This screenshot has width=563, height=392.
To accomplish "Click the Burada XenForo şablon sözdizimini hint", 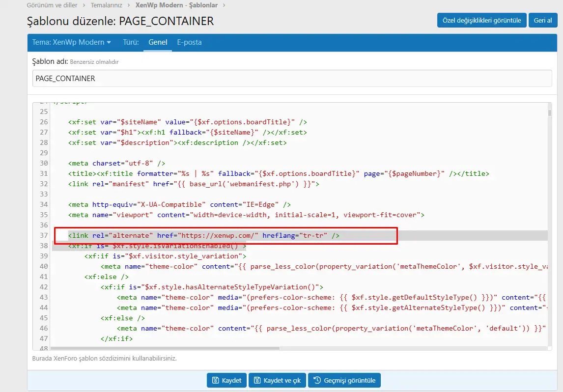I will click(105, 358).
